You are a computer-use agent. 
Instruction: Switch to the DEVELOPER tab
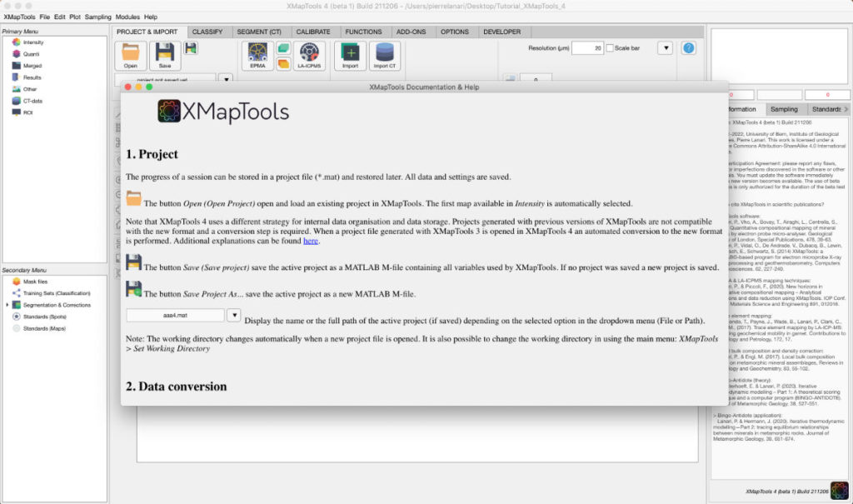point(501,32)
